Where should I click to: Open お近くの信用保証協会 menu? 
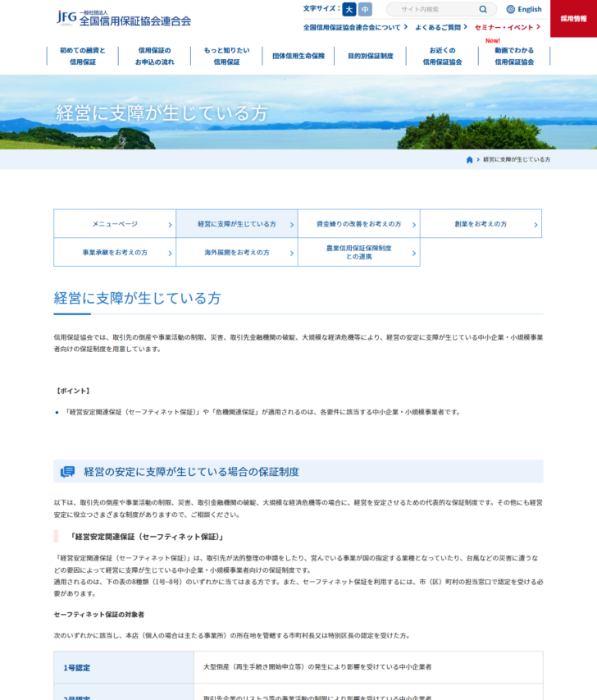pyautogui.click(x=442, y=57)
